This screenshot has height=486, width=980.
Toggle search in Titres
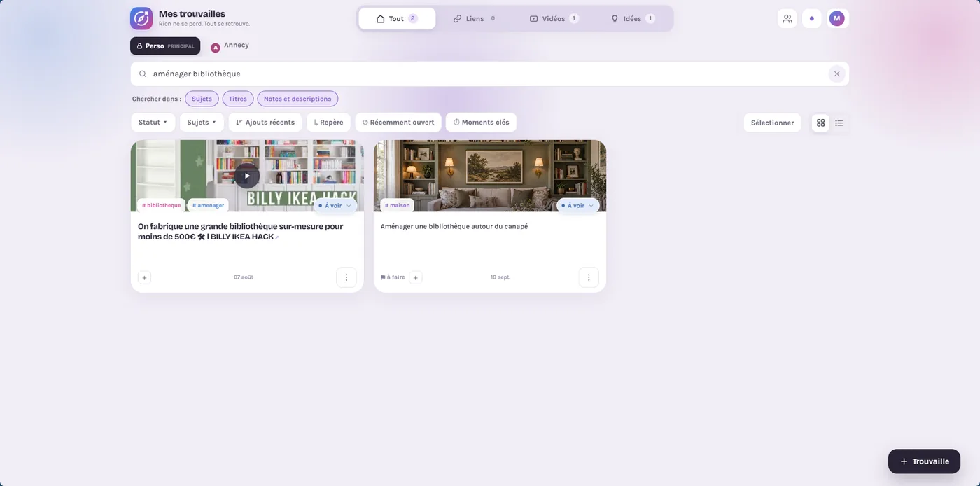(238, 99)
